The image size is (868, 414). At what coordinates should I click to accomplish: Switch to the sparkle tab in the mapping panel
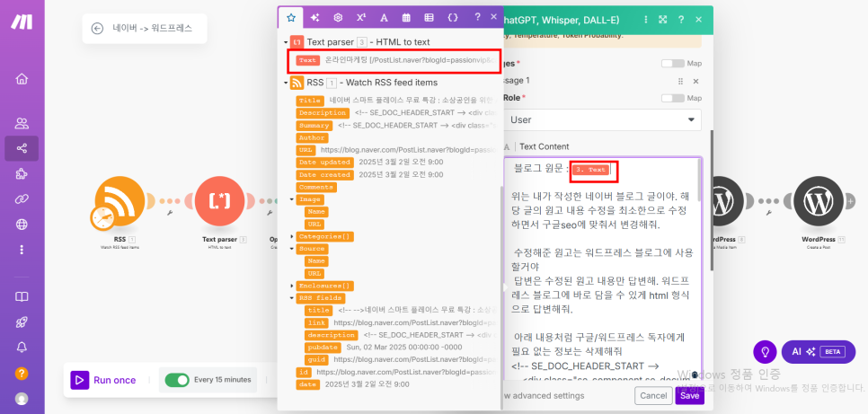click(314, 17)
